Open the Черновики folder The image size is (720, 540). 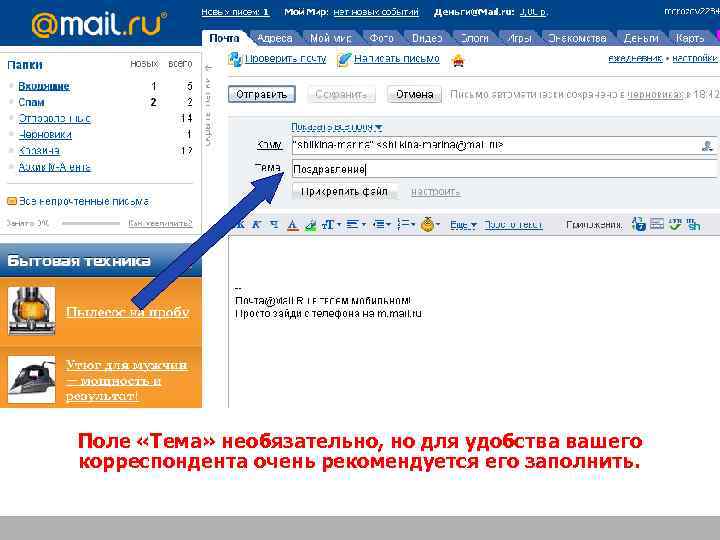[45, 135]
